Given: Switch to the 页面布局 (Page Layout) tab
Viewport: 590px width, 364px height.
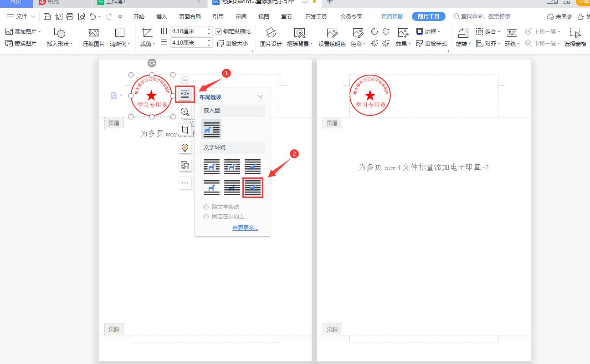Looking at the screenshot, I should pyautogui.click(x=190, y=16).
